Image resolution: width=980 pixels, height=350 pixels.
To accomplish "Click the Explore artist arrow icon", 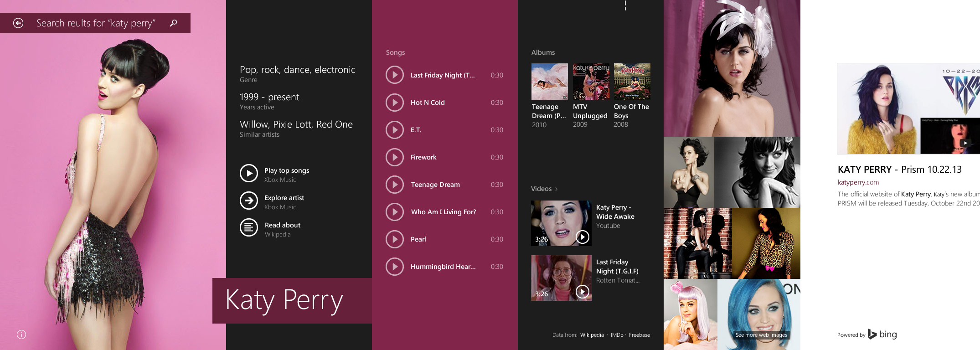I will point(249,201).
